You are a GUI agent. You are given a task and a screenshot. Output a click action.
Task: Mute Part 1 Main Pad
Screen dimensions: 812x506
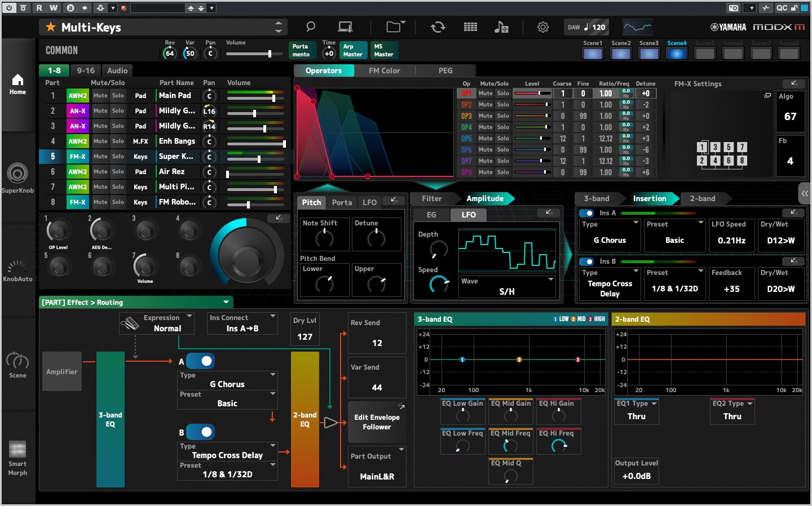point(99,95)
